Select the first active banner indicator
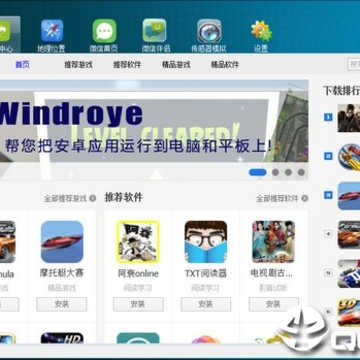The image size is (360, 360). pos(257,172)
